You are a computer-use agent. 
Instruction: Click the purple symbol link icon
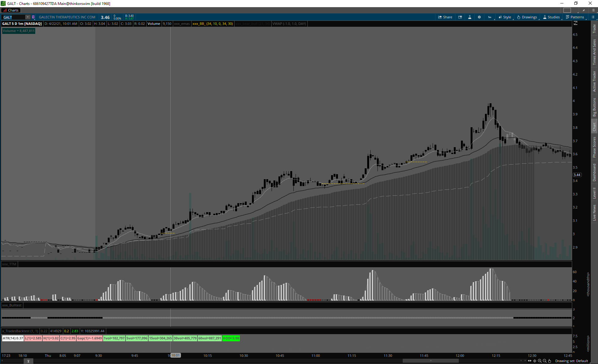click(33, 17)
